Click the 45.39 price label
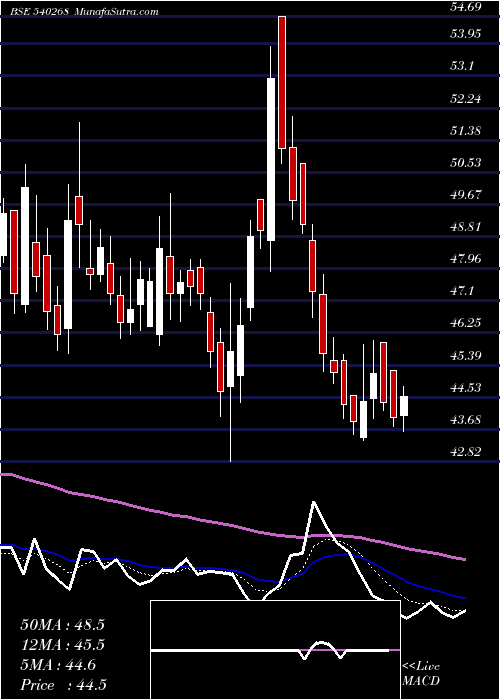Viewport: 500px width, 700px height. (x=467, y=356)
